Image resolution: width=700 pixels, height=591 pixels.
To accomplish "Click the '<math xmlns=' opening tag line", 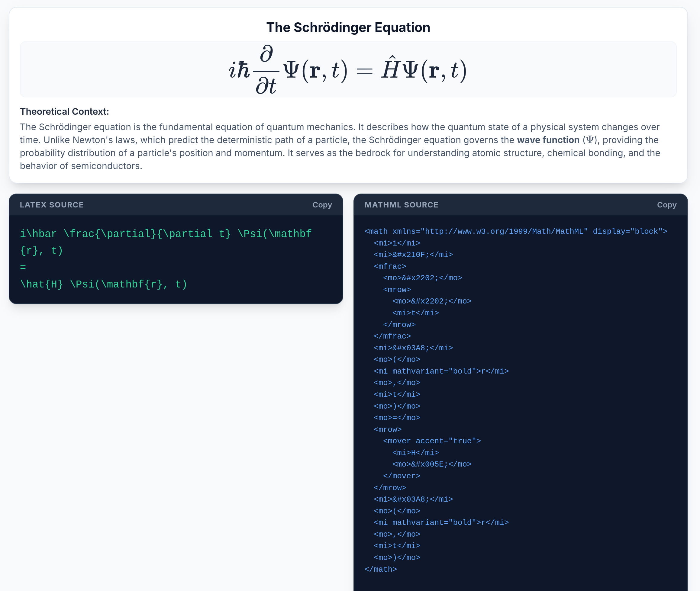I will point(516,232).
